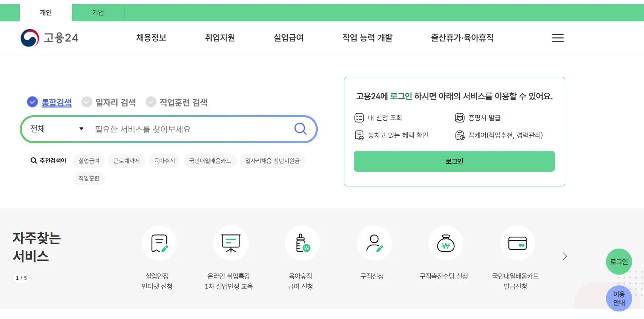The height and width of the screenshot is (319, 644).
Task: Click 잡케어(직업추천, 경력관리) text
Action: (505, 135)
